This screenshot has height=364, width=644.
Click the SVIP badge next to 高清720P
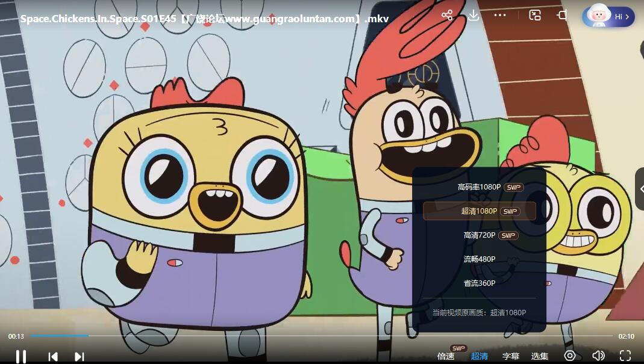coord(508,236)
